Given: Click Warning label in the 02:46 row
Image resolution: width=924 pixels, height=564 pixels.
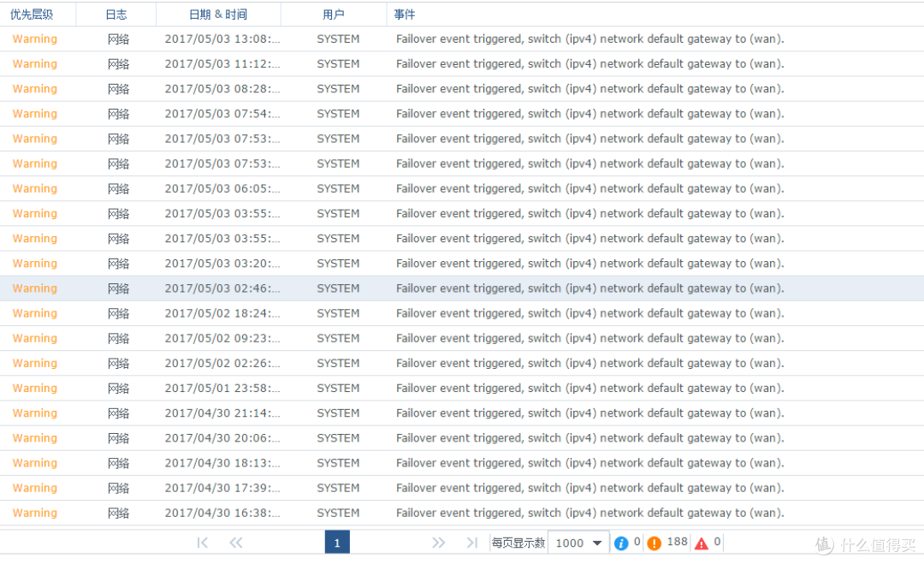Looking at the screenshot, I should [x=35, y=288].
